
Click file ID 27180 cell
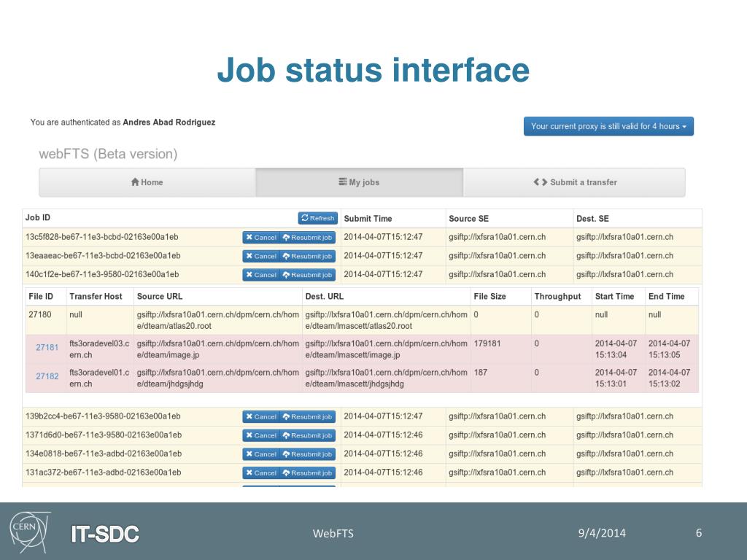[40, 315]
